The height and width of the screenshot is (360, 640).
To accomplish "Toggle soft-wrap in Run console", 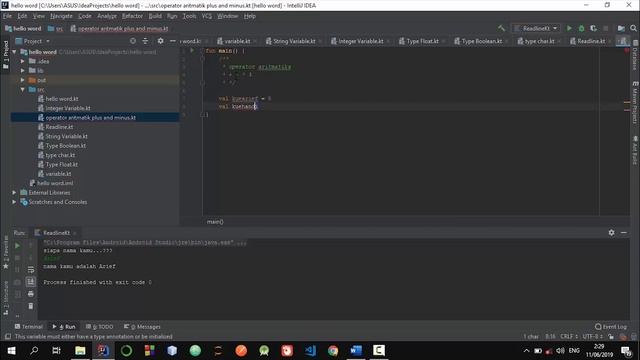I will click(x=31, y=270).
